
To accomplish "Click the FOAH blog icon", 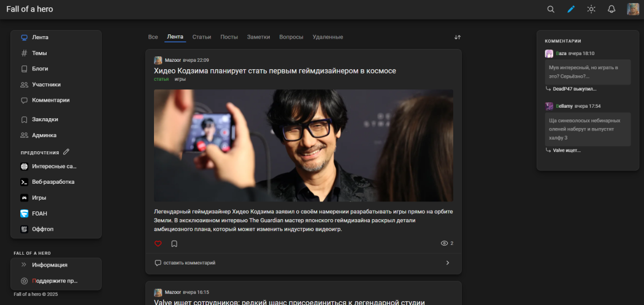I will 25,213.
